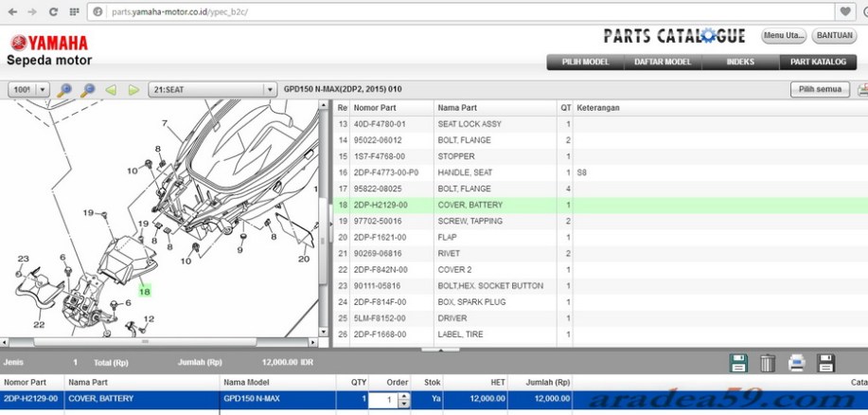
Task: Click the green save floppy disk icon
Action: (x=738, y=363)
